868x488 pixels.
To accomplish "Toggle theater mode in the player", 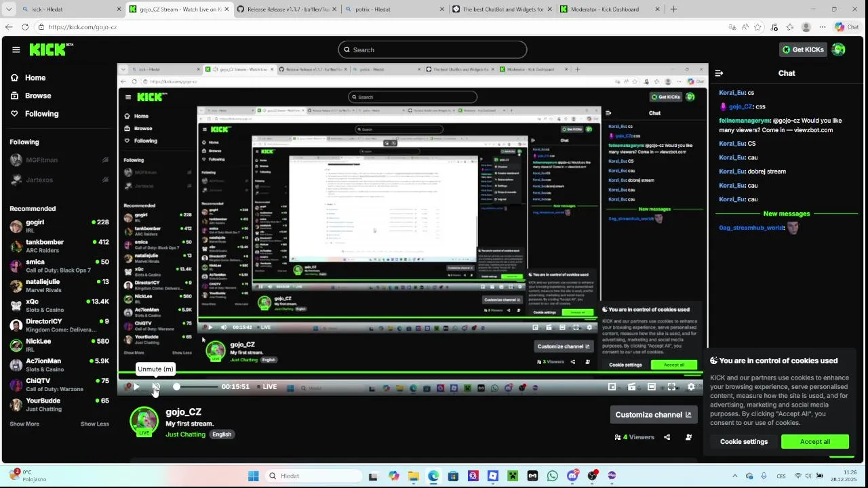I will (652, 387).
